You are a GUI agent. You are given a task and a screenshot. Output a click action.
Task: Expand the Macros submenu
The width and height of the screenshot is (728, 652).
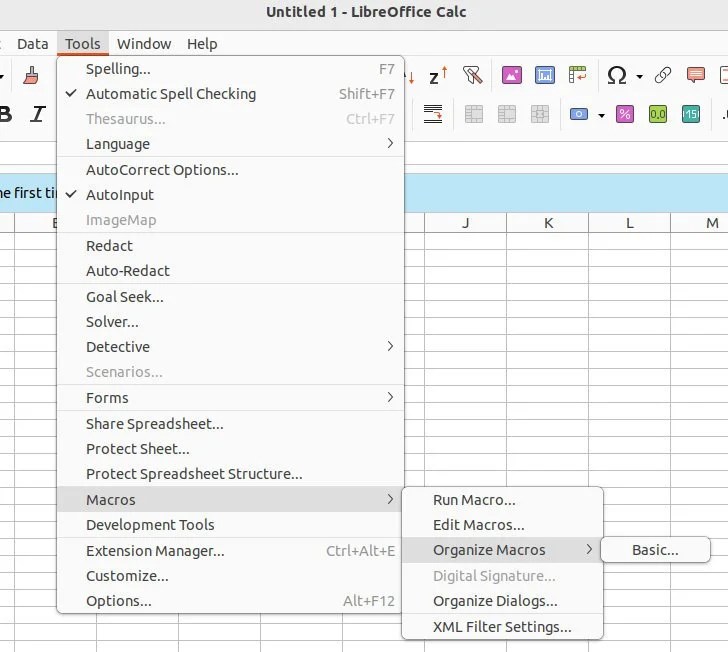(x=230, y=500)
